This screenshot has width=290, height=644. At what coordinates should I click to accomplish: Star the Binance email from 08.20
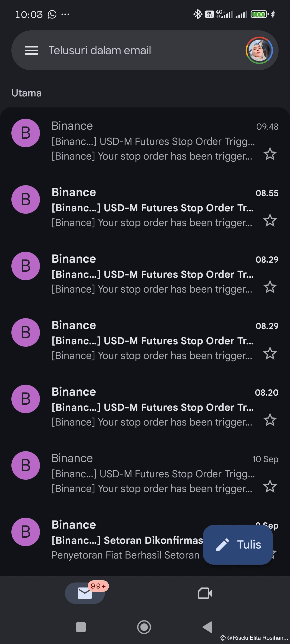tap(270, 420)
